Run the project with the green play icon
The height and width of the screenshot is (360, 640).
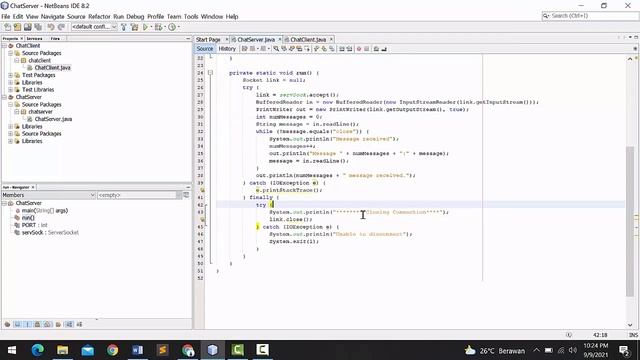[x=145, y=27]
